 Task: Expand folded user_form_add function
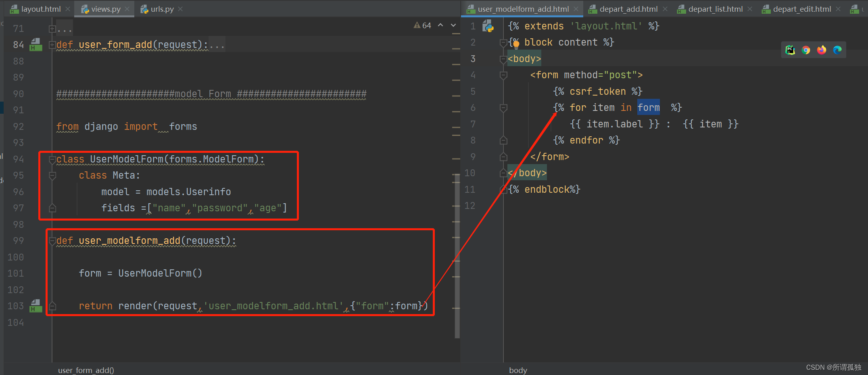coord(52,45)
